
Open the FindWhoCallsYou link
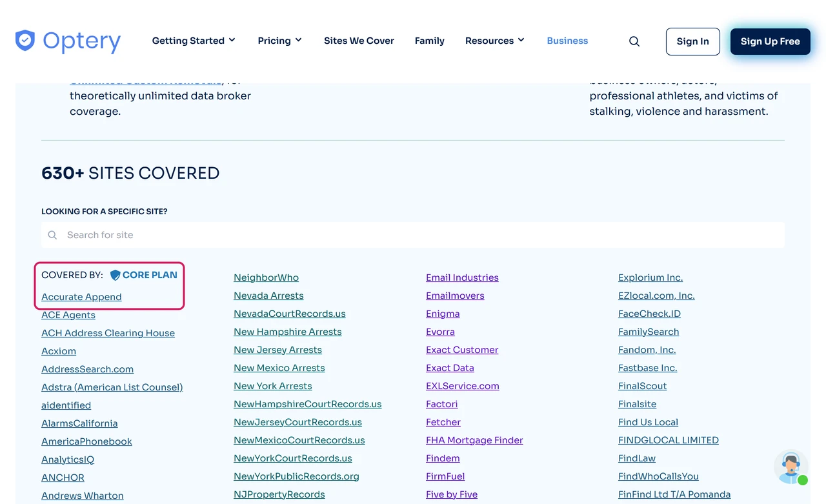658,476
